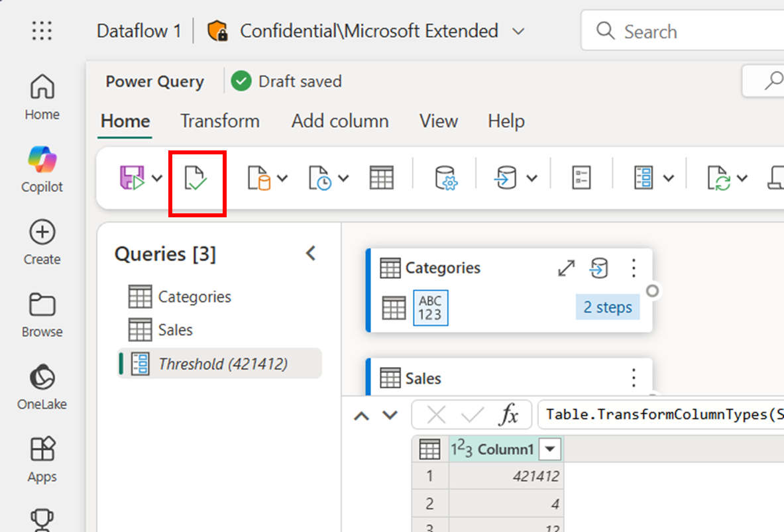This screenshot has height=532, width=784.
Task: Click the formula bar text field
Action: pos(661,415)
